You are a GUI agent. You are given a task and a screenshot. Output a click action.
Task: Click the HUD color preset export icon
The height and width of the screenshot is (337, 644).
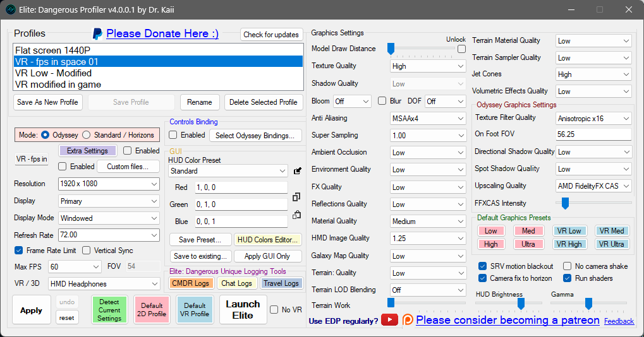point(298,171)
